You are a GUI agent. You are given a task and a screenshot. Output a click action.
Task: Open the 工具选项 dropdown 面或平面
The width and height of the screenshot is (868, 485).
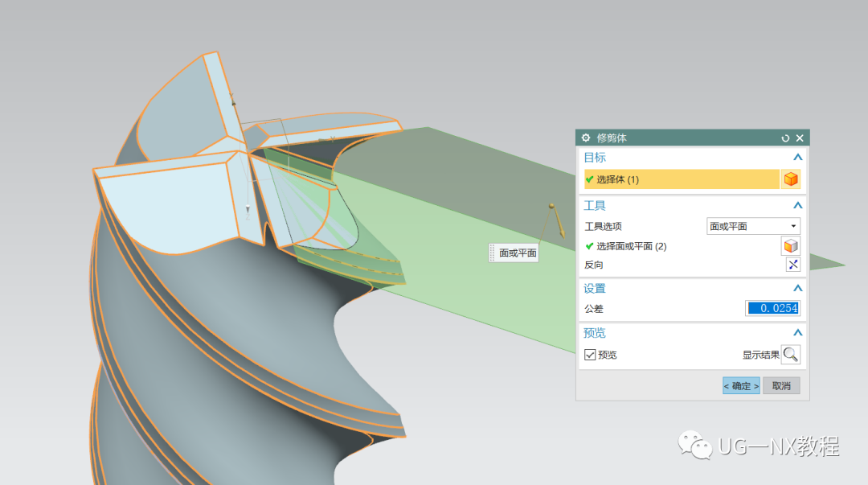click(x=753, y=226)
